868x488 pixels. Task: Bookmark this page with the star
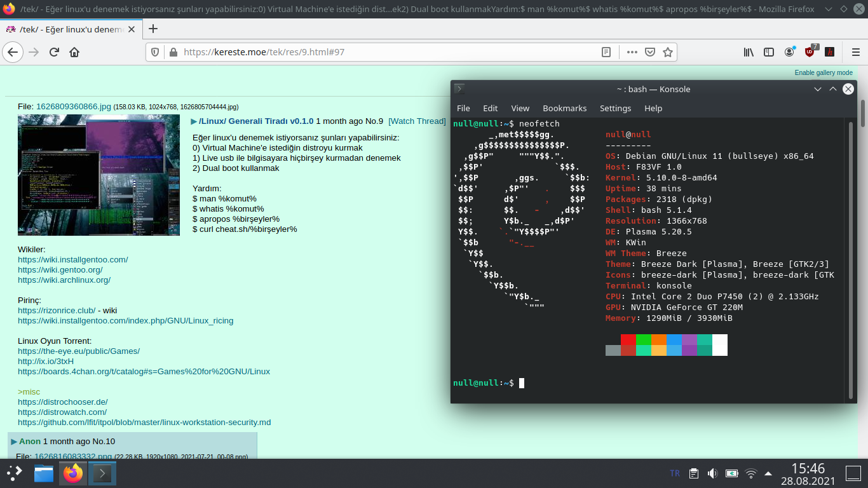[x=667, y=52]
